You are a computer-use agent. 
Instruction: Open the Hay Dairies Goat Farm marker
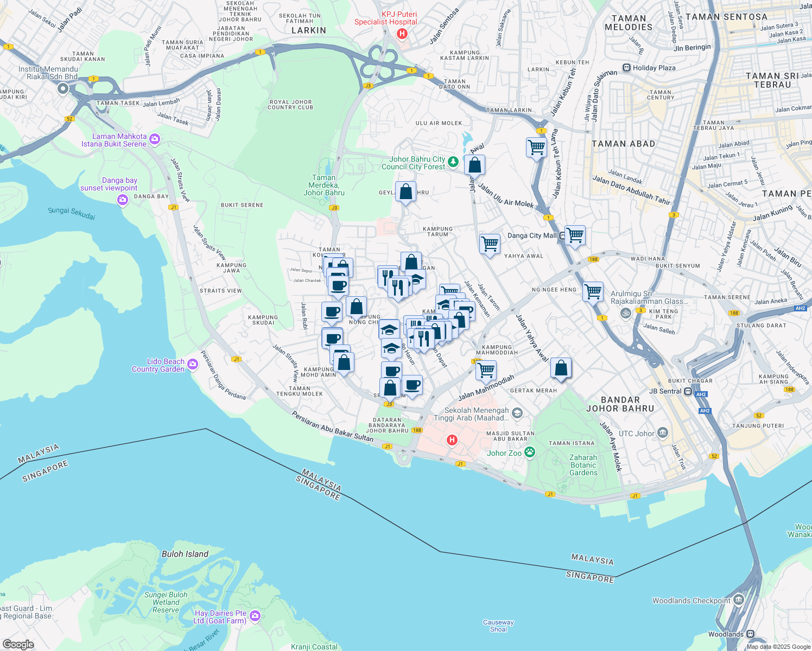[x=255, y=616]
